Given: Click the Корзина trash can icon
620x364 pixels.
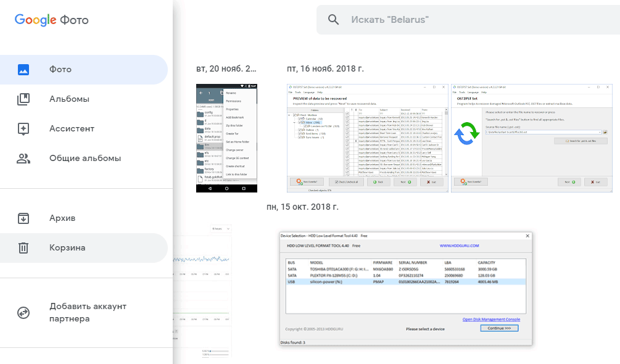Looking at the screenshot, I should point(23,248).
